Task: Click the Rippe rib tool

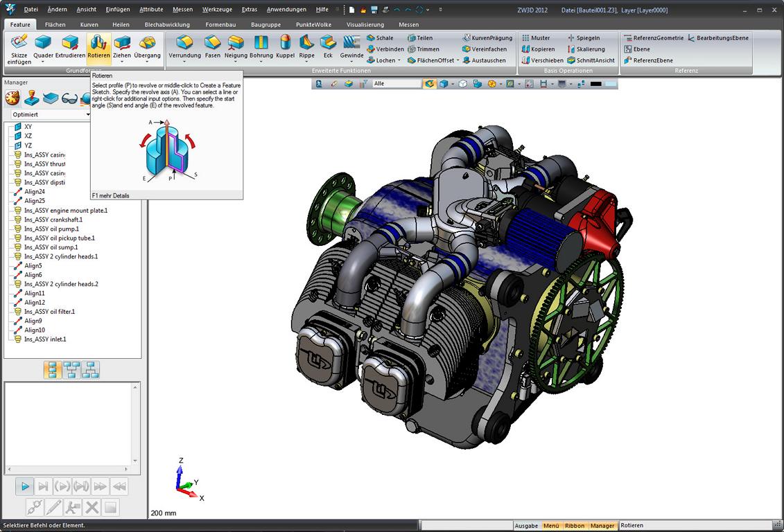Action: click(x=306, y=47)
